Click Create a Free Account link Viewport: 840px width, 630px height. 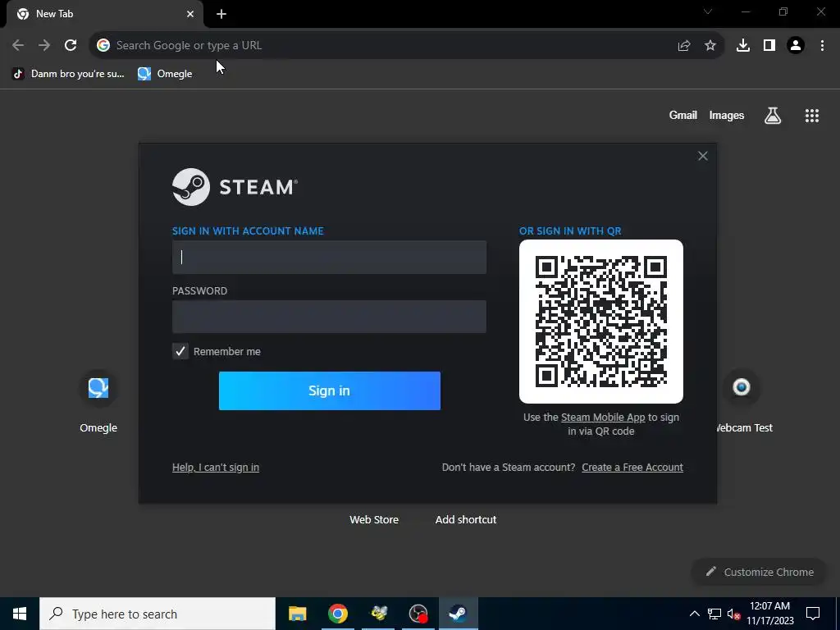[x=632, y=467]
